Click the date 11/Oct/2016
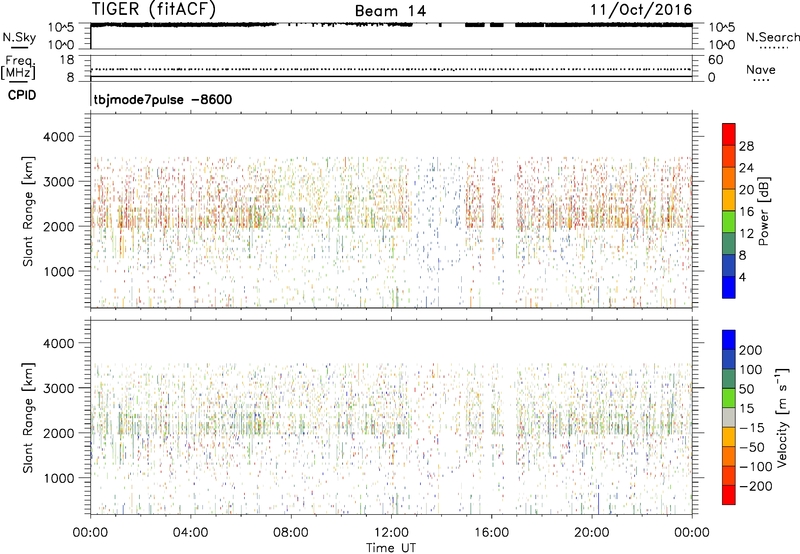 click(641, 10)
